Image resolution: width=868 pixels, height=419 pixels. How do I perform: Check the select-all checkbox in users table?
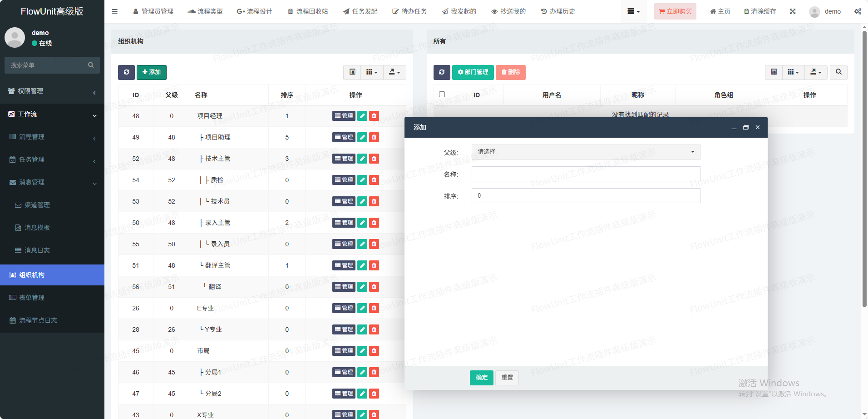442,95
